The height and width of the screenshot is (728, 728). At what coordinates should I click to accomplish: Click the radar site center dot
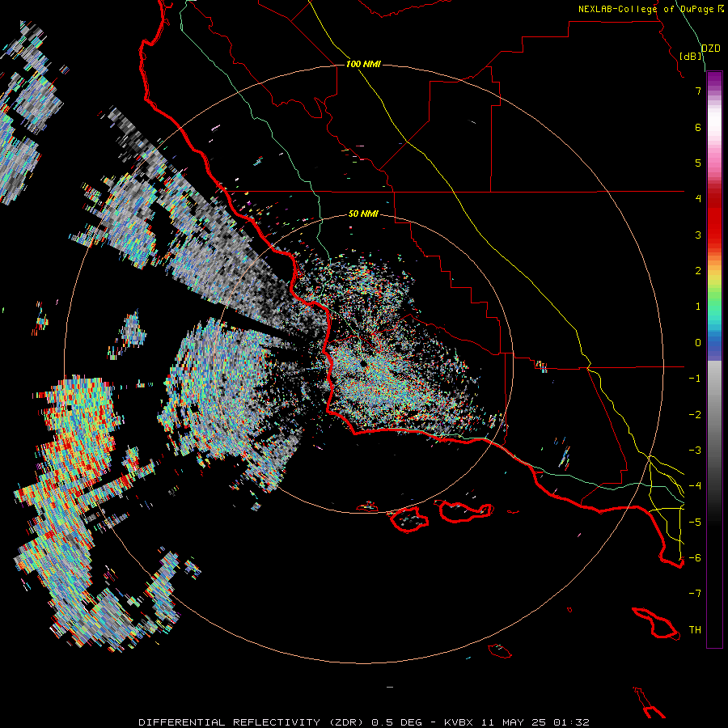[362, 363]
